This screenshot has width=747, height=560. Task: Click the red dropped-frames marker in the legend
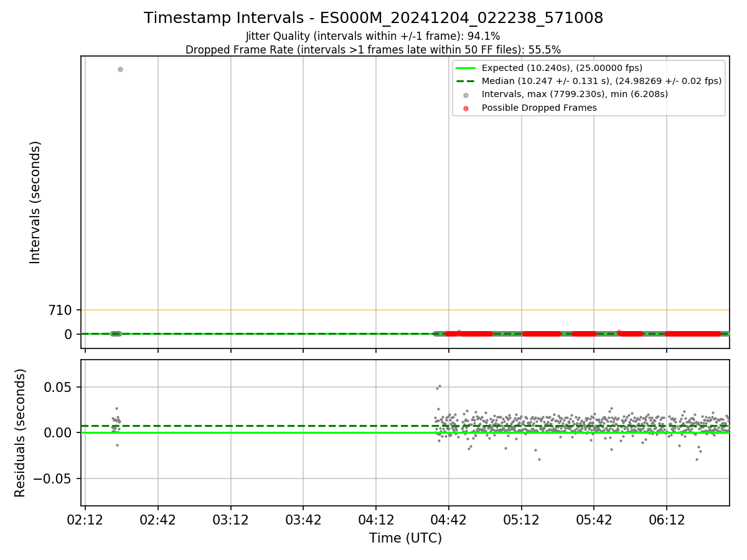click(466, 108)
